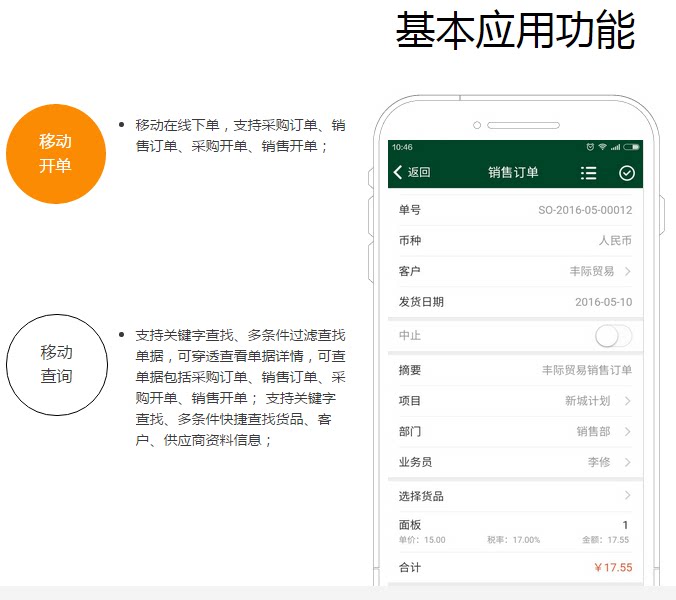Viewport: 676px width, 600px height.
Task: Click the 币种 field label
Action: click(410, 241)
